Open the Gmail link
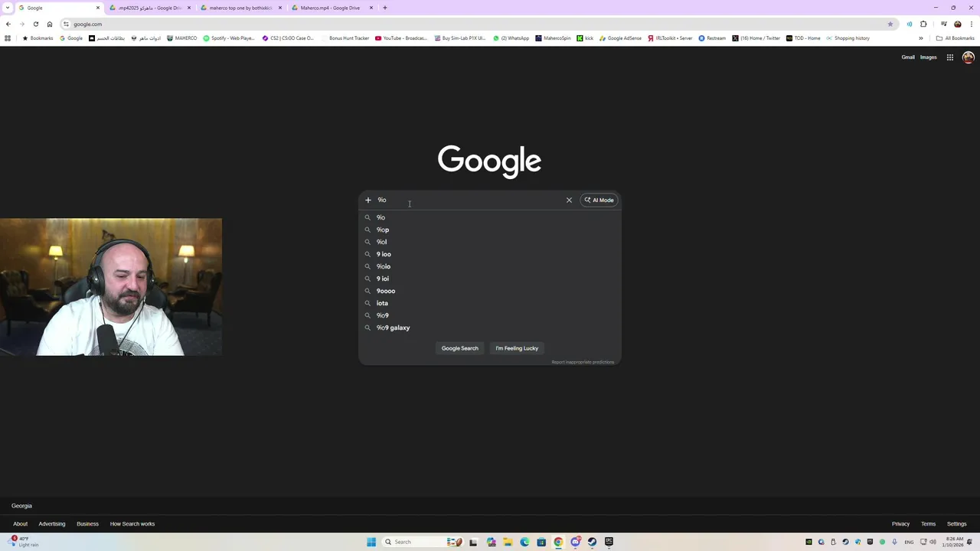The height and width of the screenshot is (551, 980). click(x=908, y=57)
